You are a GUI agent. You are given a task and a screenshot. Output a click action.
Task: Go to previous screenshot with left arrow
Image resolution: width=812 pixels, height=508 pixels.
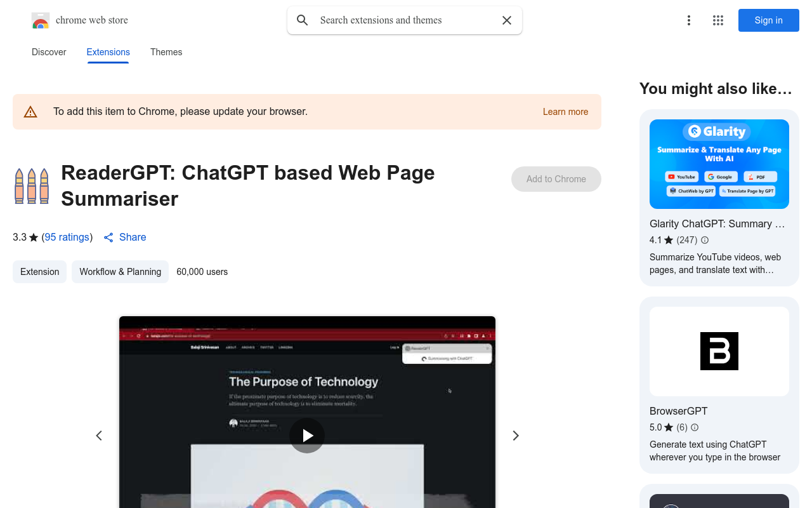[x=99, y=436]
